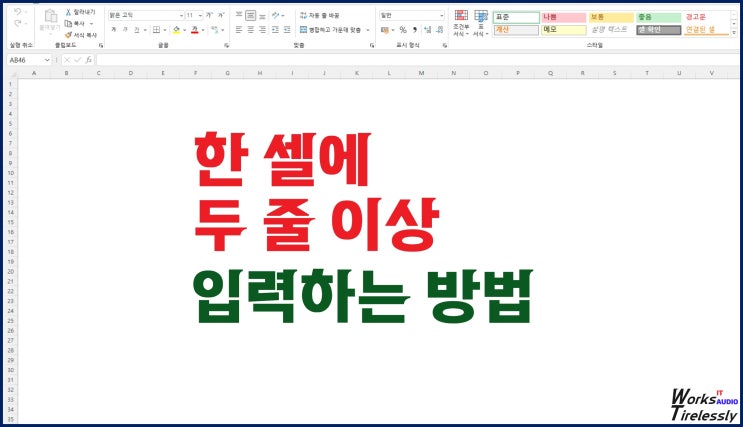Increase decimal places icon
This screenshot has width=743, height=427.
428,30
